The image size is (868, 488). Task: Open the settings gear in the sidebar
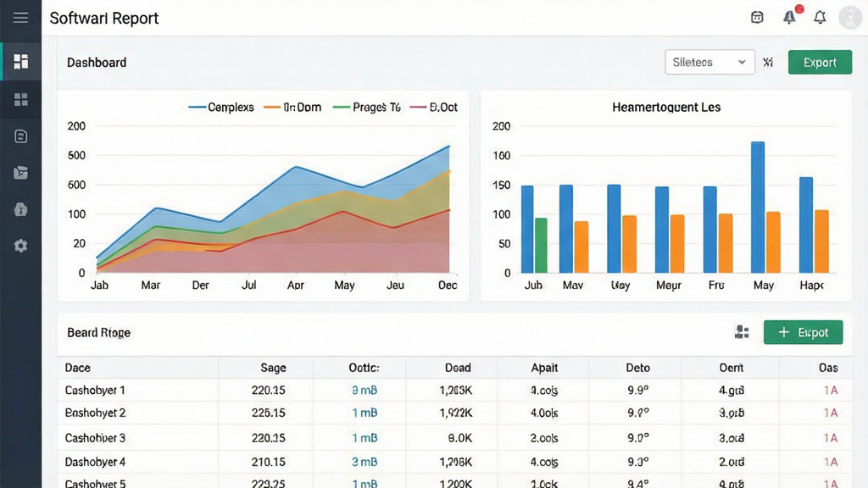tap(21, 246)
